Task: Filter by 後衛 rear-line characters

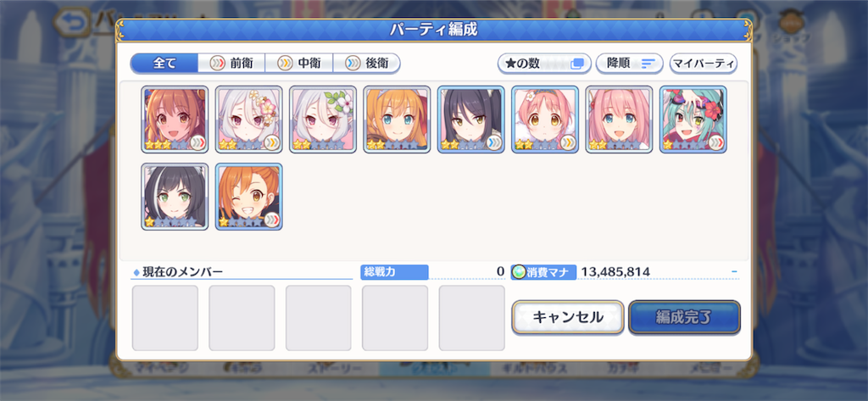Action: (x=366, y=63)
